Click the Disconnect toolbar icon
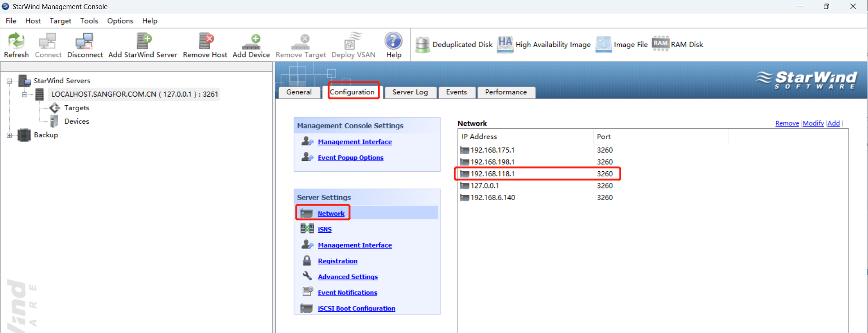868x333 pixels. (84, 41)
